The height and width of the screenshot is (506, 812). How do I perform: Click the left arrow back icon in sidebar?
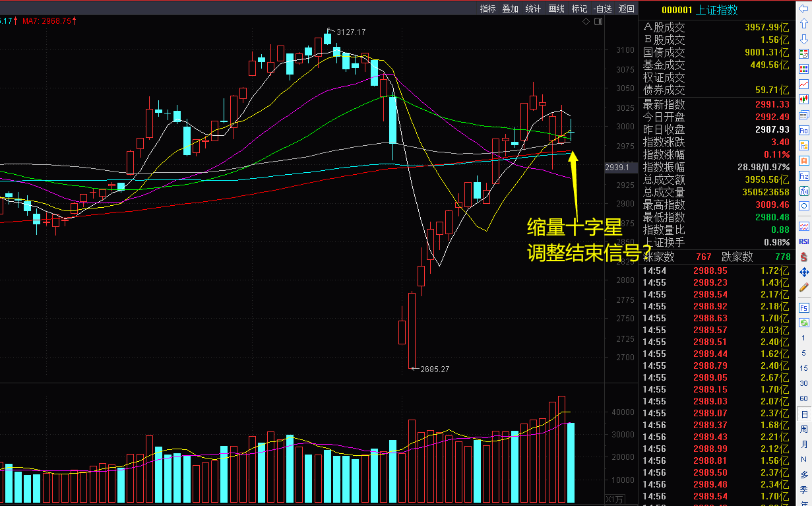pyautogui.click(x=803, y=8)
